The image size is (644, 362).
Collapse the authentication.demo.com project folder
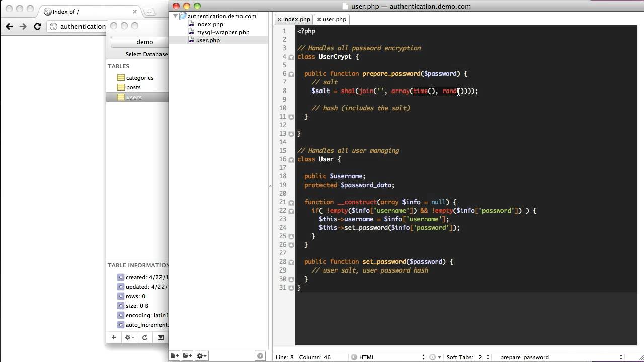(175, 16)
